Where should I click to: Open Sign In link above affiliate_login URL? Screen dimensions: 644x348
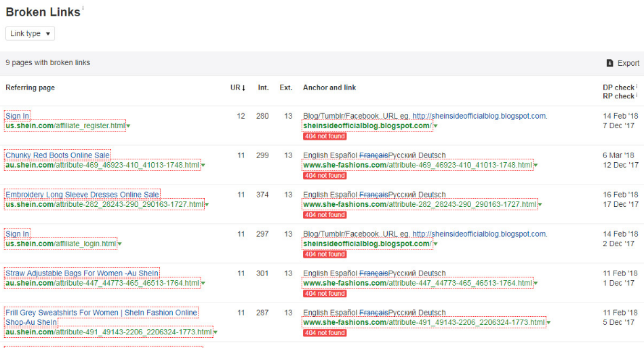point(17,234)
